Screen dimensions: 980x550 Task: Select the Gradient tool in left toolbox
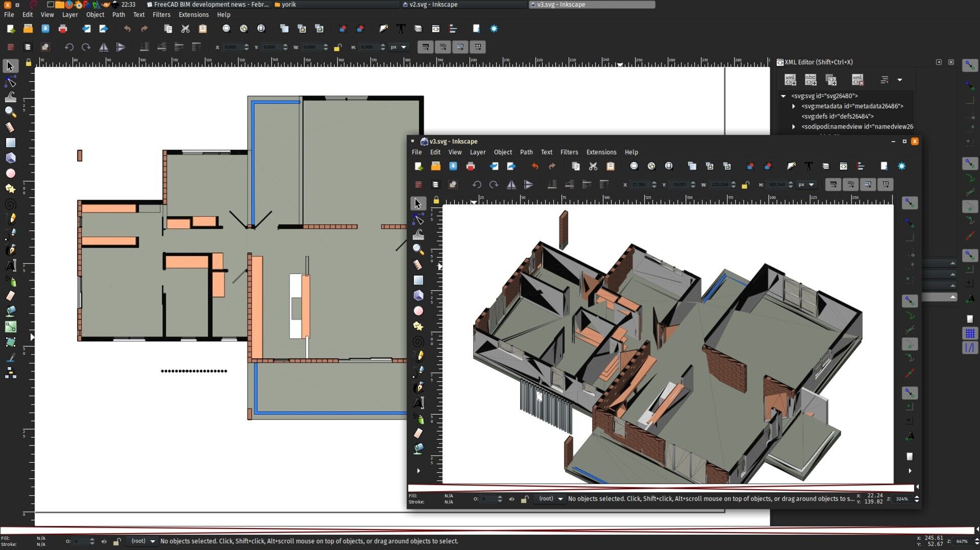click(10, 327)
